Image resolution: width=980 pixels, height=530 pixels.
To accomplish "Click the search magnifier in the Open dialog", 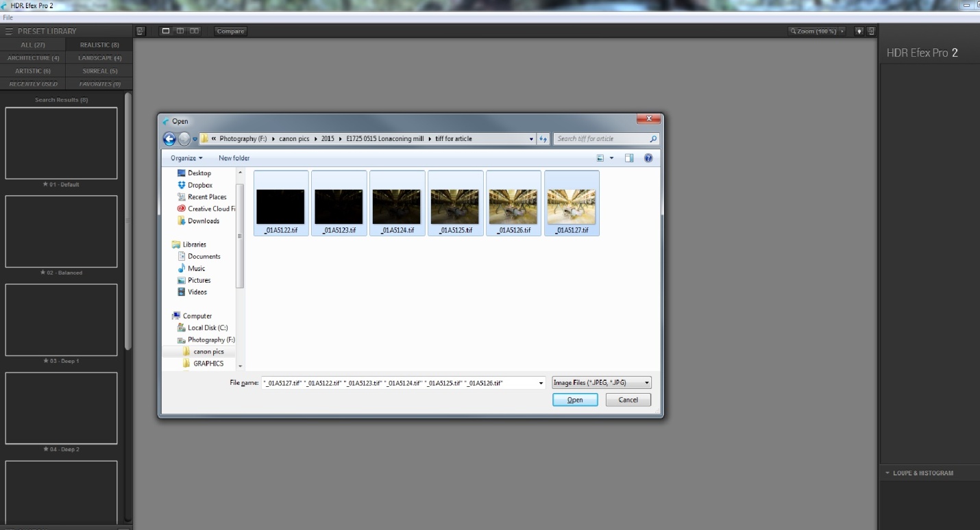I will [x=653, y=139].
